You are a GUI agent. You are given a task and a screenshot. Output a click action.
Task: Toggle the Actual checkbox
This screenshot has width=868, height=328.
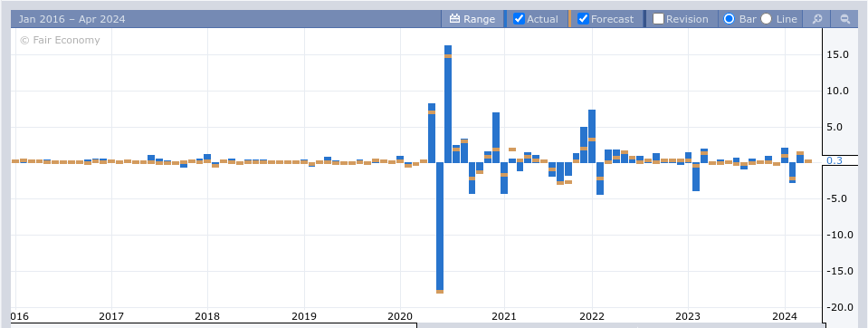pos(519,19)
